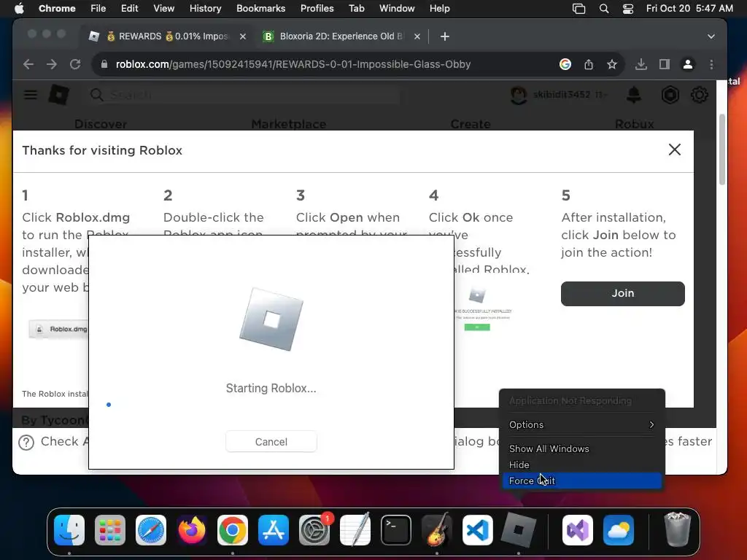Open the Chrome menu in menu bar
Viewport: 747px width, 560px height.
(57, 8)
